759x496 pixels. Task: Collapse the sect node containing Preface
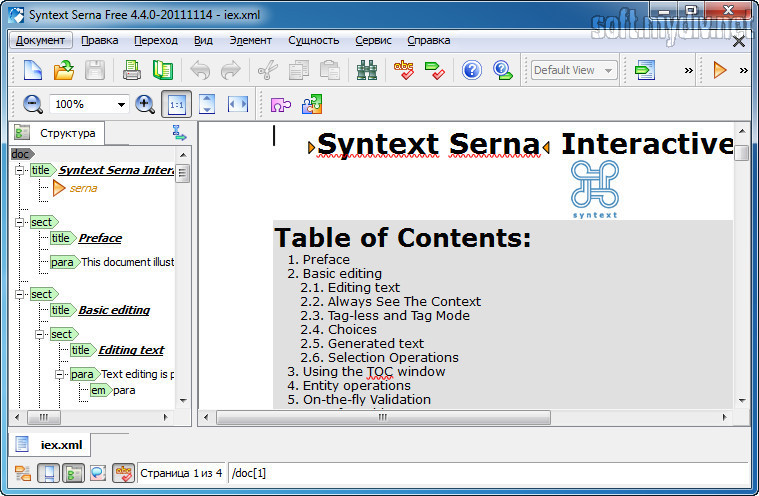(x=19, y=222)
